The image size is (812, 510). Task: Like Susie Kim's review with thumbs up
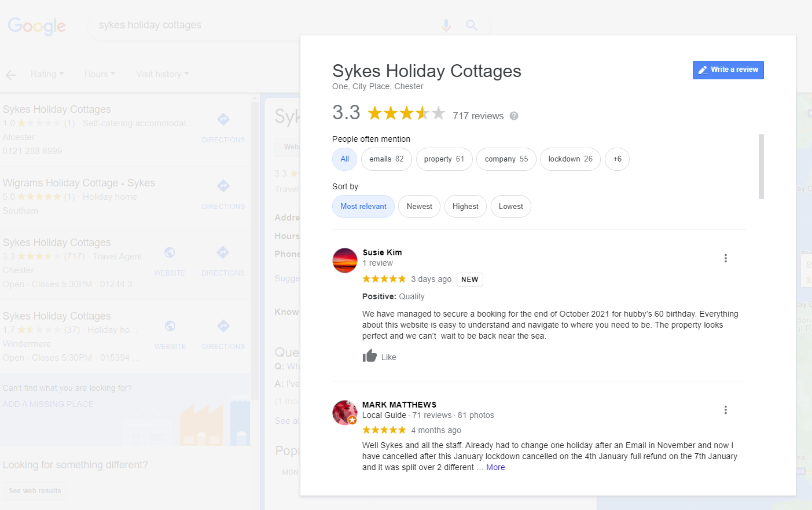[x=370, y=356]
